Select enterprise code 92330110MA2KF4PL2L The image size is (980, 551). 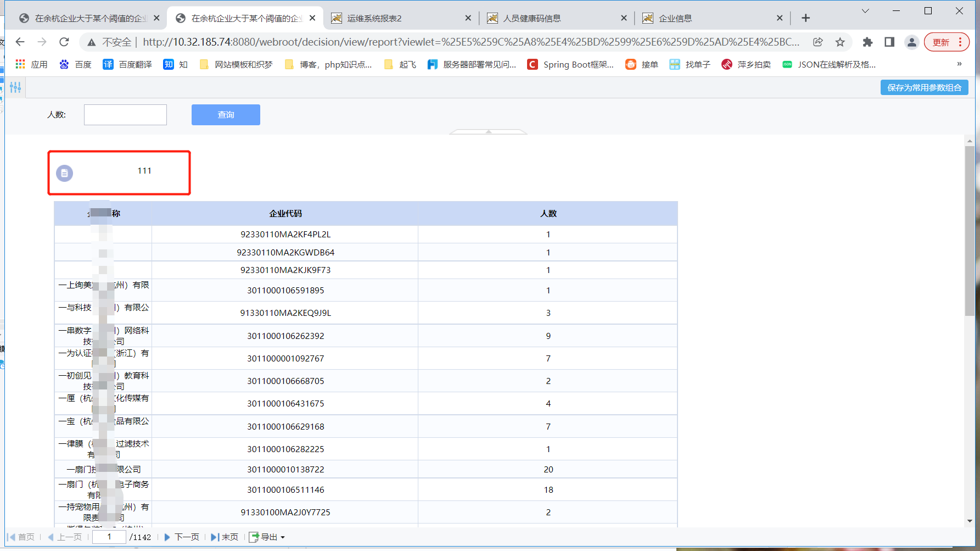pos(285,235)
